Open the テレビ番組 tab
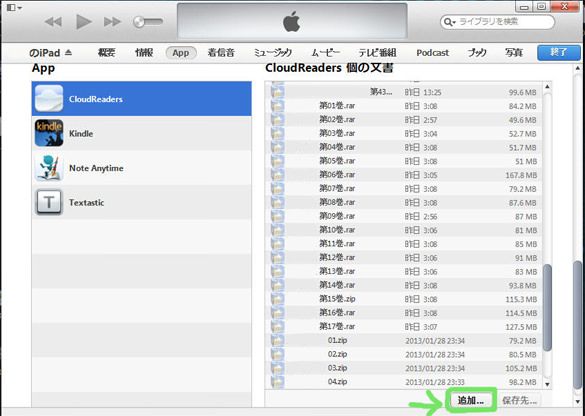Viewport: 585px width, 416px height. 377,53
